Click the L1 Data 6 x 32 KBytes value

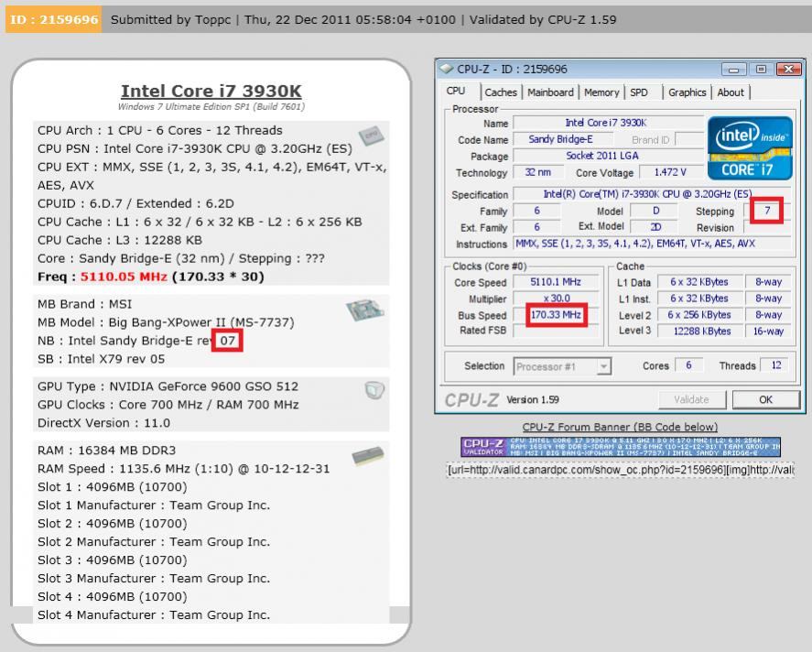699,282
